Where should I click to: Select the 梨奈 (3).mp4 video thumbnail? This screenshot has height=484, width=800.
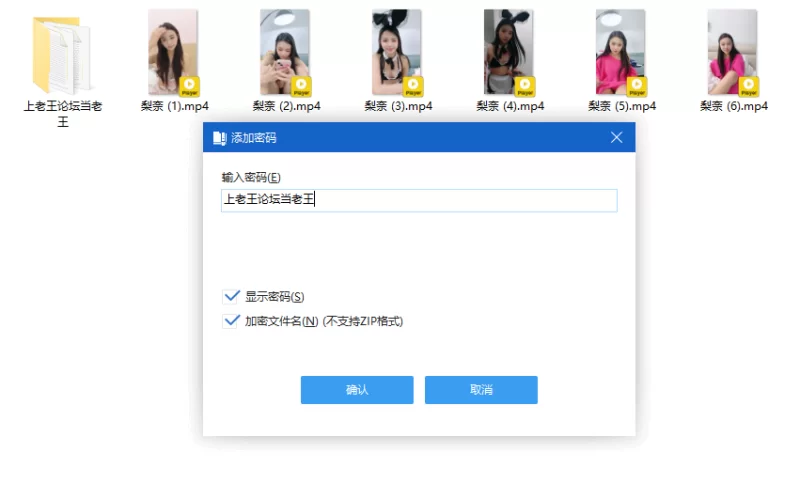tap(397, 53)
